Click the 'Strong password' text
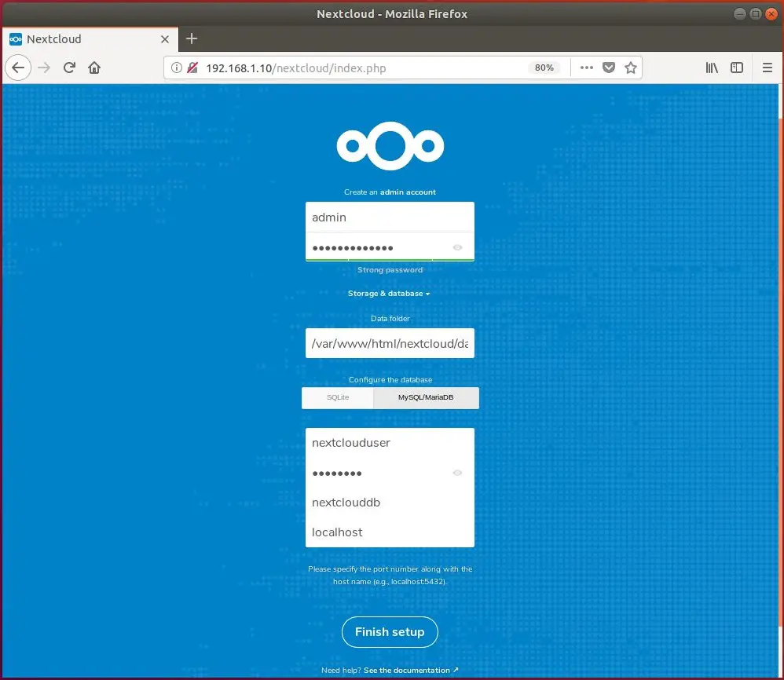 coord(390,270)
